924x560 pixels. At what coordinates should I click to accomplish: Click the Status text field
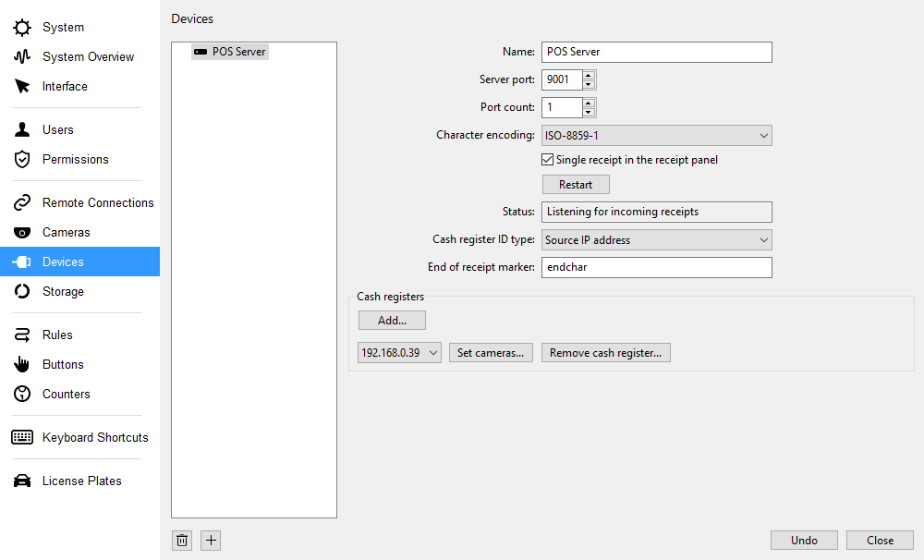click(x=656, y=213)
